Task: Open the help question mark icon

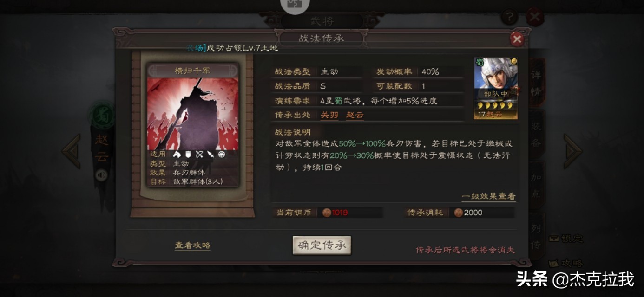Action: point(509,17)
